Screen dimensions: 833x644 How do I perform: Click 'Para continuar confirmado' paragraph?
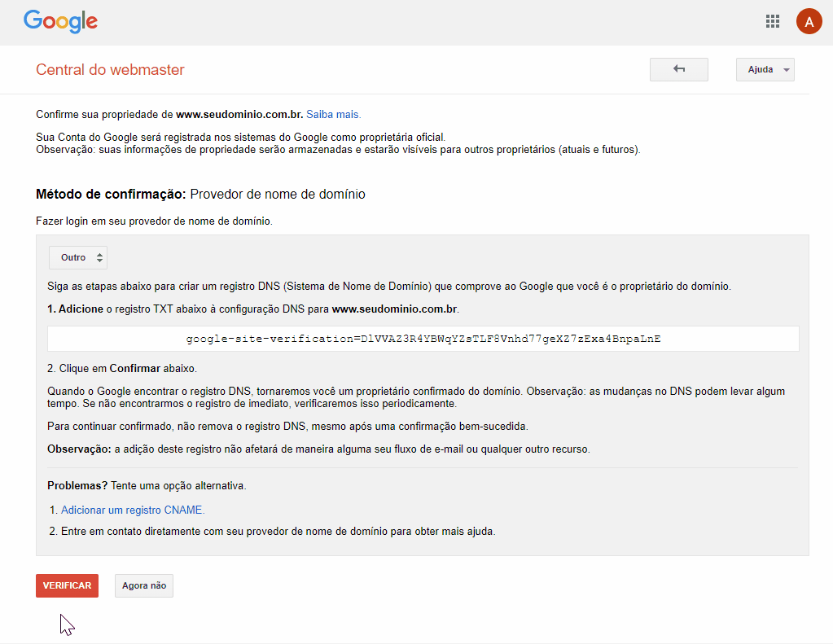click(x=287, y=426)
